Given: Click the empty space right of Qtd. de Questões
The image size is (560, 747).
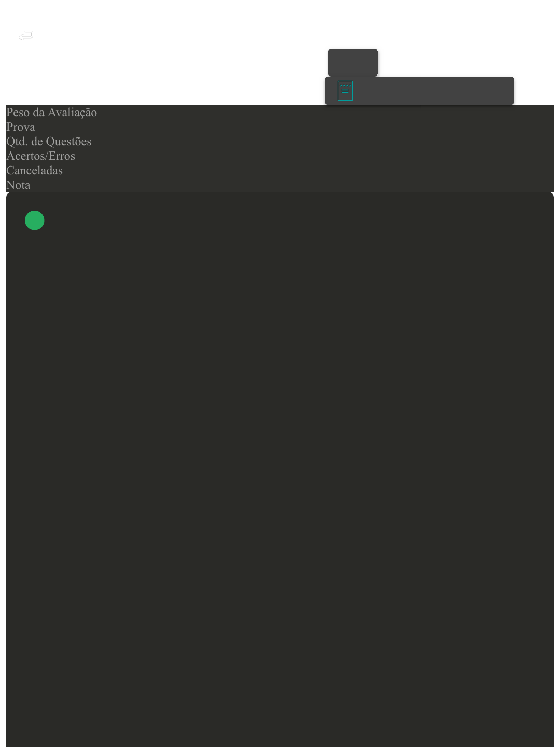Looking at the screenshot, I should click(323, 141).
